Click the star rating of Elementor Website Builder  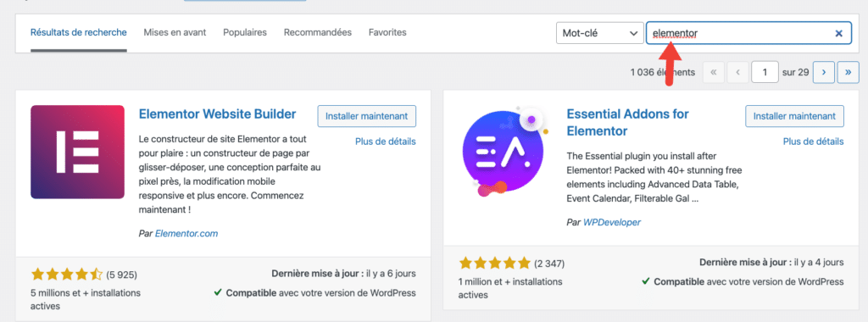point(66,274)
